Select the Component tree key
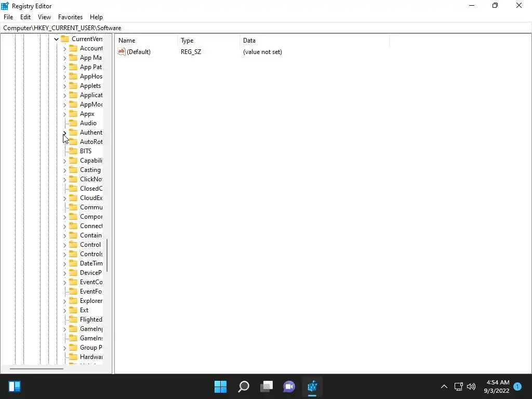The height and width of the screenshot is (399, 532). pos(91,217)
